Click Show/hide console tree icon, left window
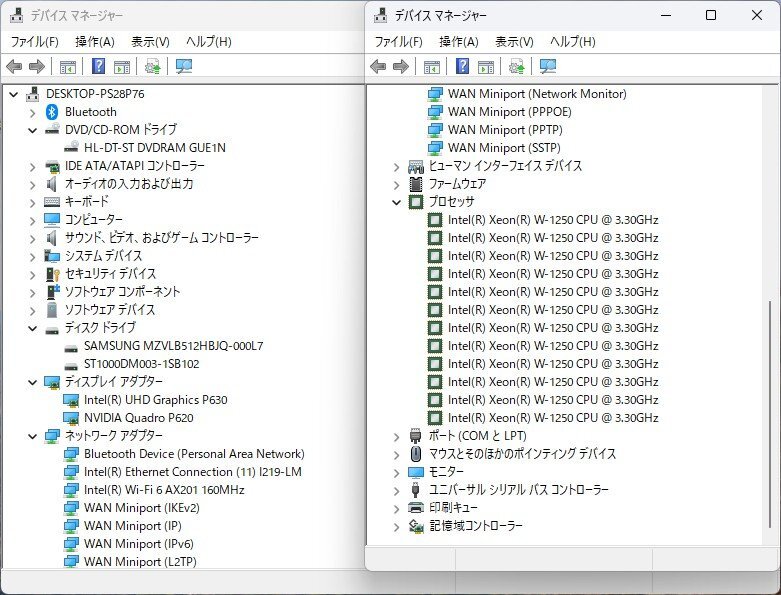 point(68,67)
